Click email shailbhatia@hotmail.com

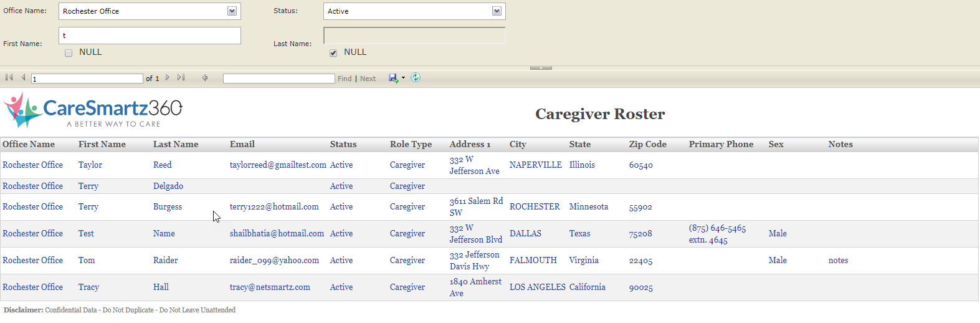click(x=277, y=233)
